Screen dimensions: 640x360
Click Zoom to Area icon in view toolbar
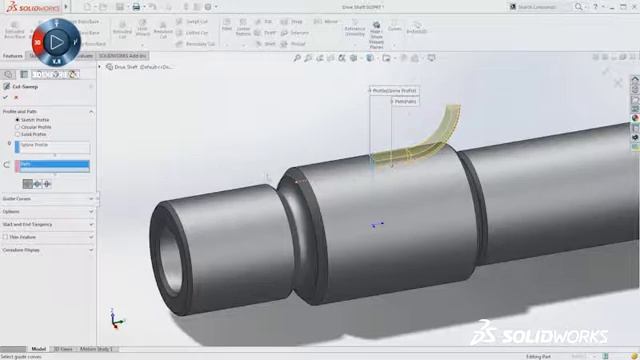click(308, 58)
